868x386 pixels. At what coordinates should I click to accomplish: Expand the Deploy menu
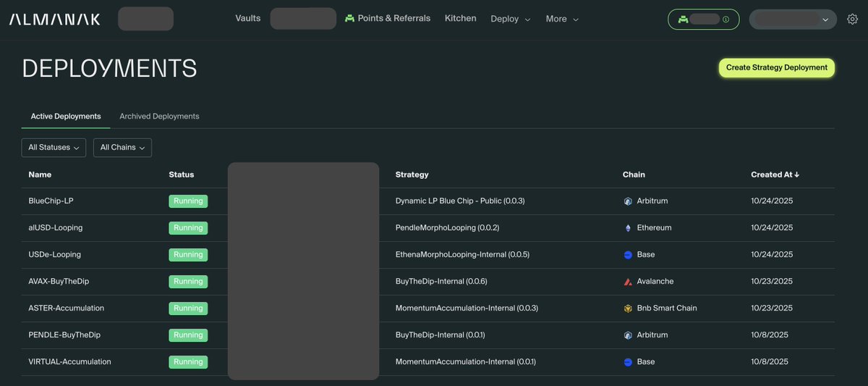(x=510, y=19)
